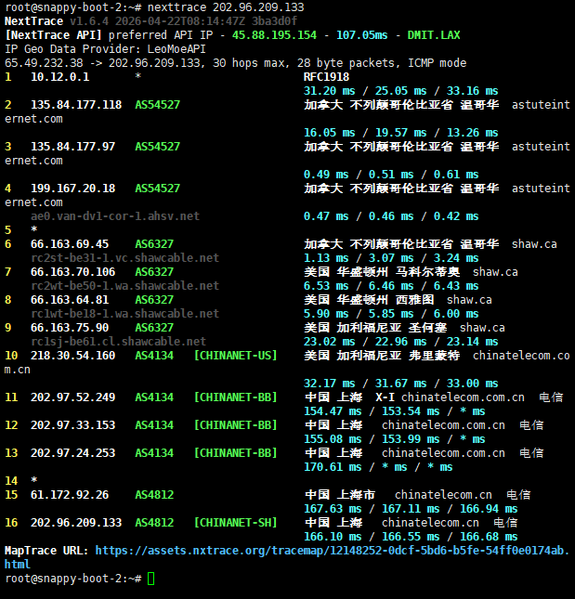Click latency value 23.02 ms for hop 9

tap(329, 341)
